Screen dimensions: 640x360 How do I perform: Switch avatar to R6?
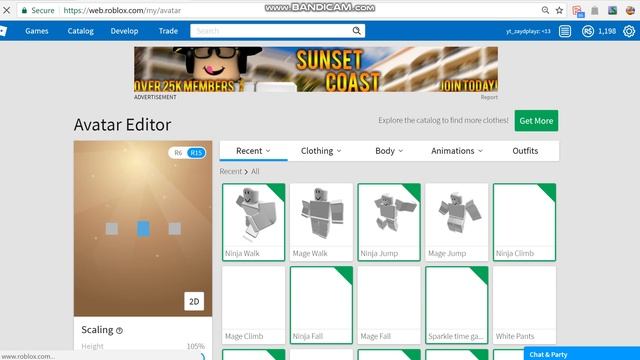tap(178, 153)
